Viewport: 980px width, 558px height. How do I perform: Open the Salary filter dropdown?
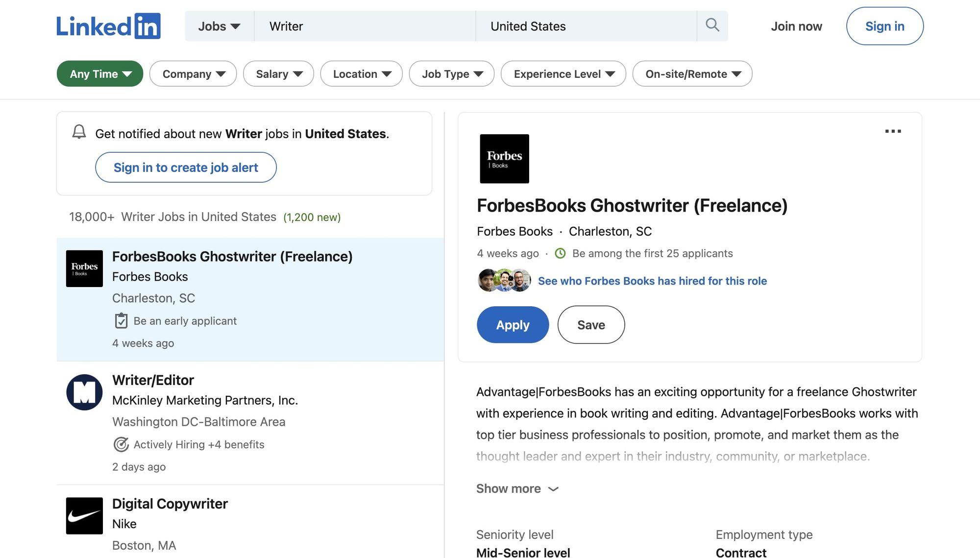(278, 73)
